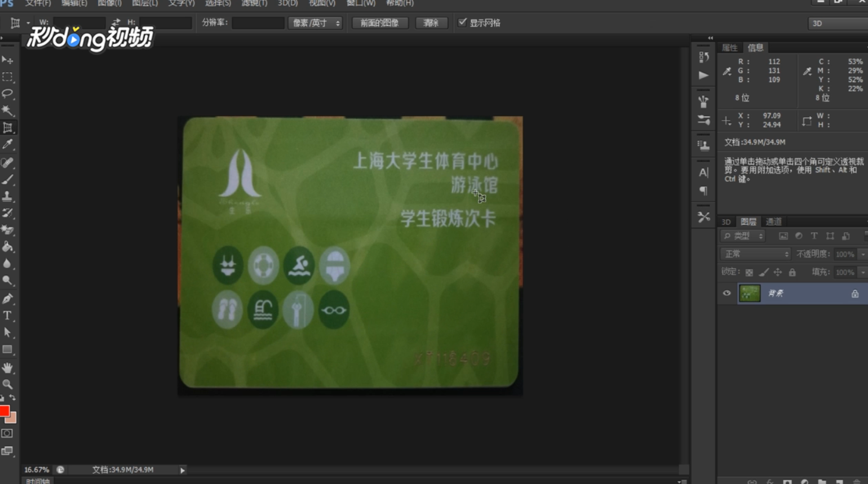The image size is (868, 484).
Task: Select the Clone Stamp tool
Action: click(7, 197)
